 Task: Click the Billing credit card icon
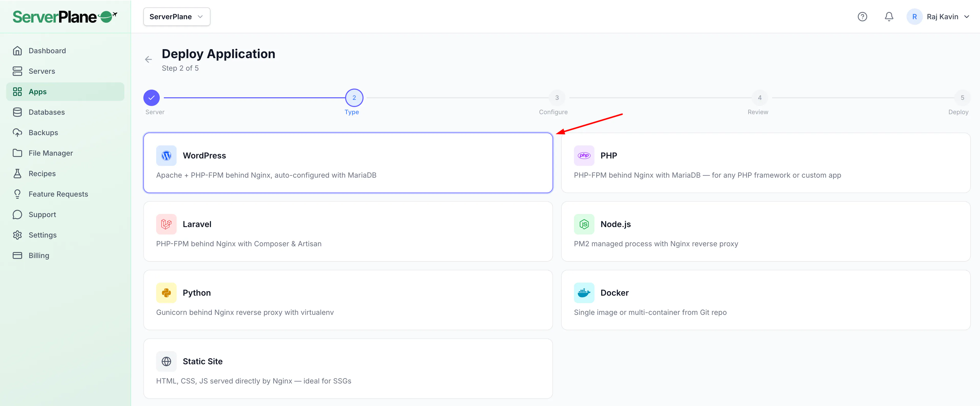(x=17, y=255)
